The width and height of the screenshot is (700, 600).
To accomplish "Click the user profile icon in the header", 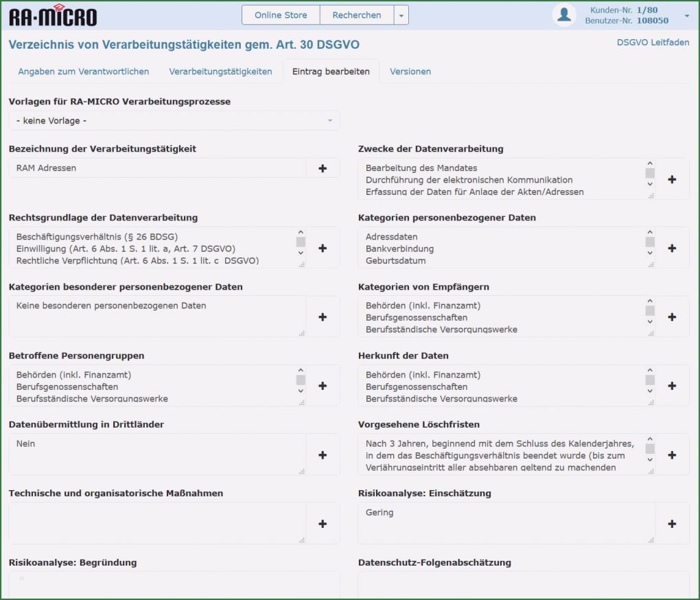I will pyautogui.click(x=563, y=14).
